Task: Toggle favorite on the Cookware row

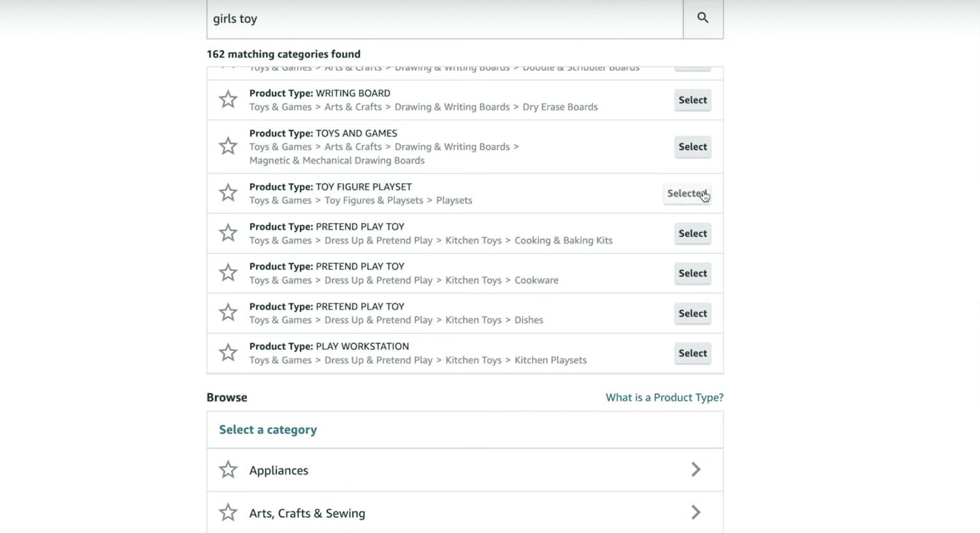Action: click(228, 273)
